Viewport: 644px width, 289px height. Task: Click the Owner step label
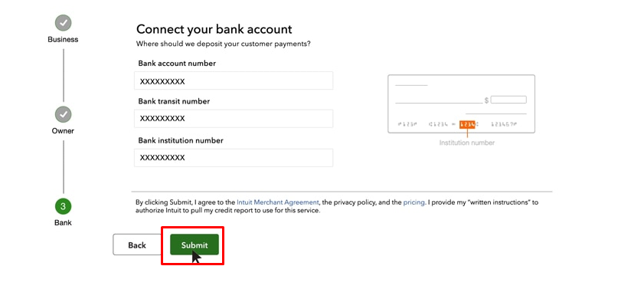(x=63, y=131)
